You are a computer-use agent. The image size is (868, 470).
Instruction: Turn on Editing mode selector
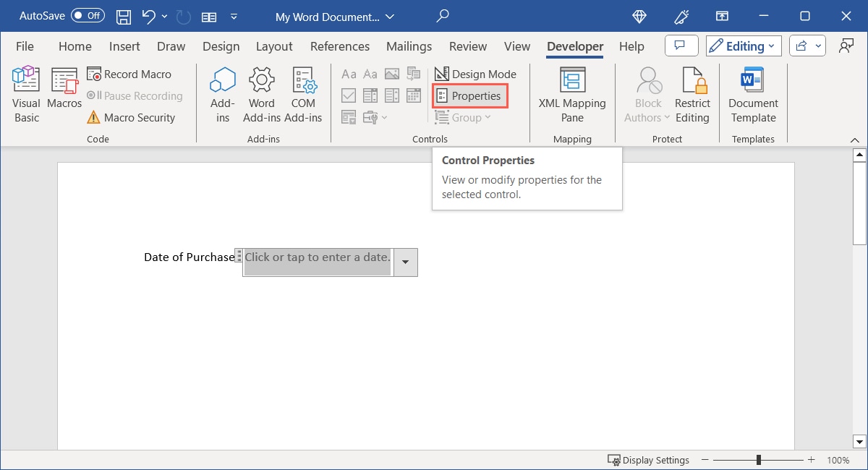click(x=743, y=46)
